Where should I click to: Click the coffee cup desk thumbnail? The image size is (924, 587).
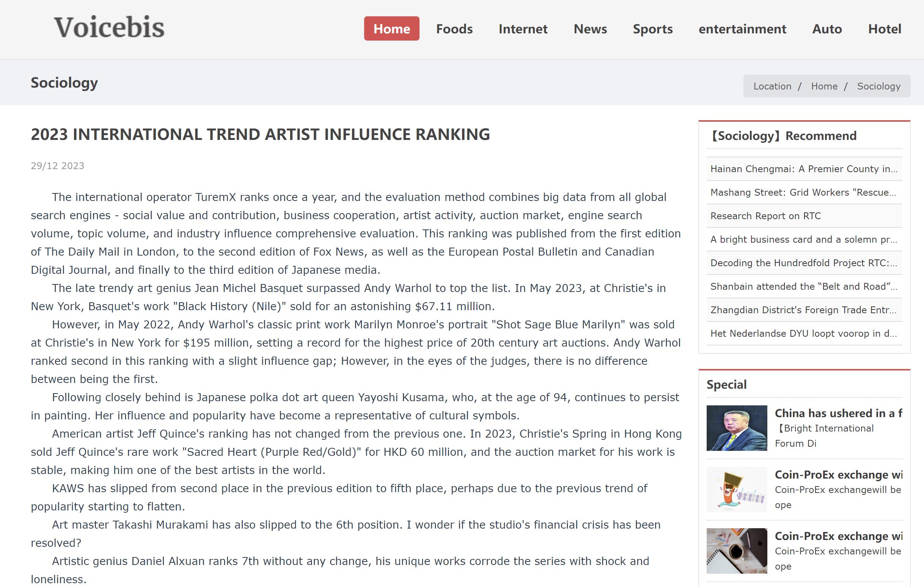(737, 551)
